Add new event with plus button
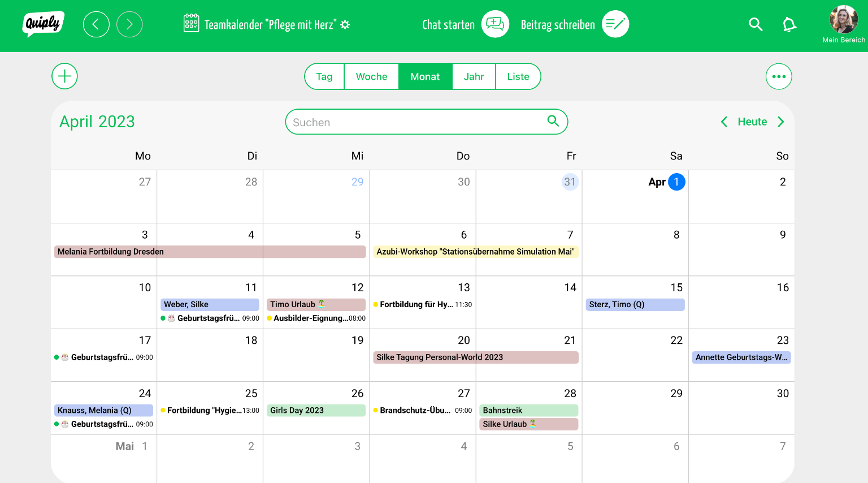 coord(64,76)
